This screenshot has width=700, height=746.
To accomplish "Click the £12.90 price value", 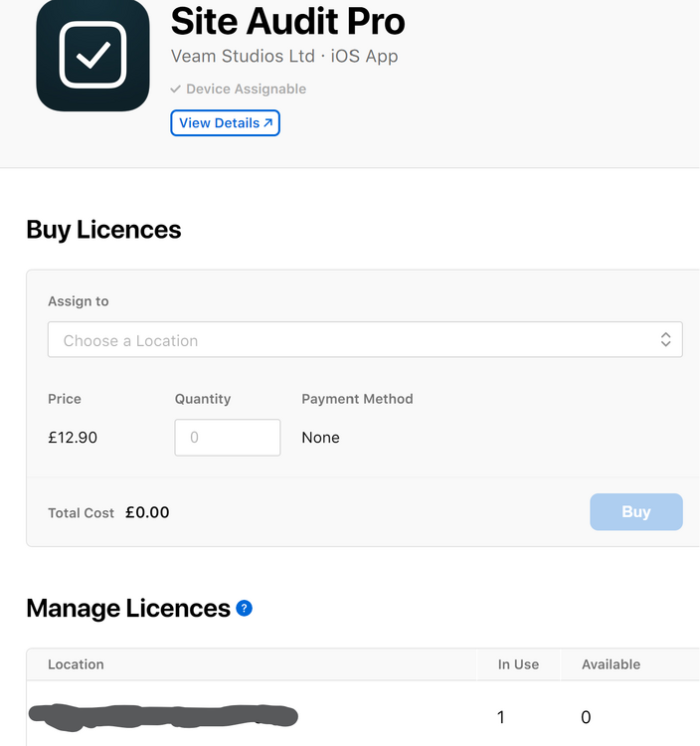I will point(73,438).
